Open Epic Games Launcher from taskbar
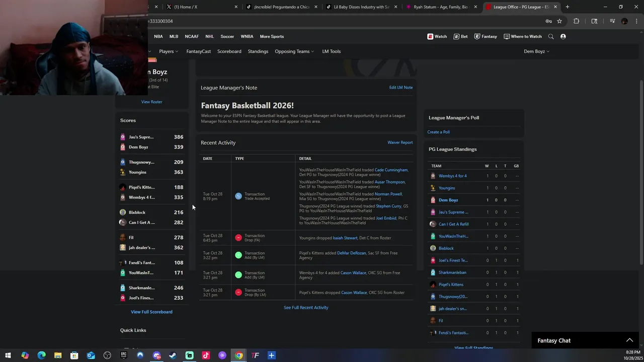644x362 pixels. (124, 355)
